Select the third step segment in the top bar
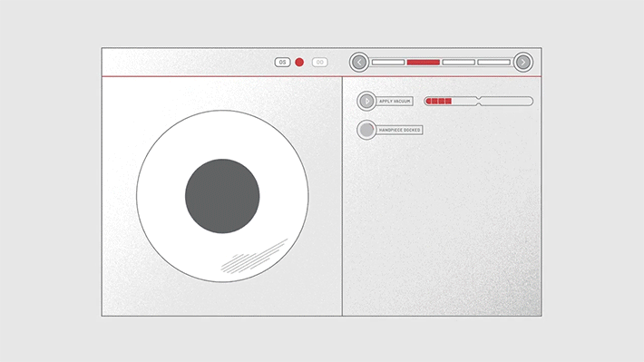This screenshot has width=644, height=362. coord(459,62)
